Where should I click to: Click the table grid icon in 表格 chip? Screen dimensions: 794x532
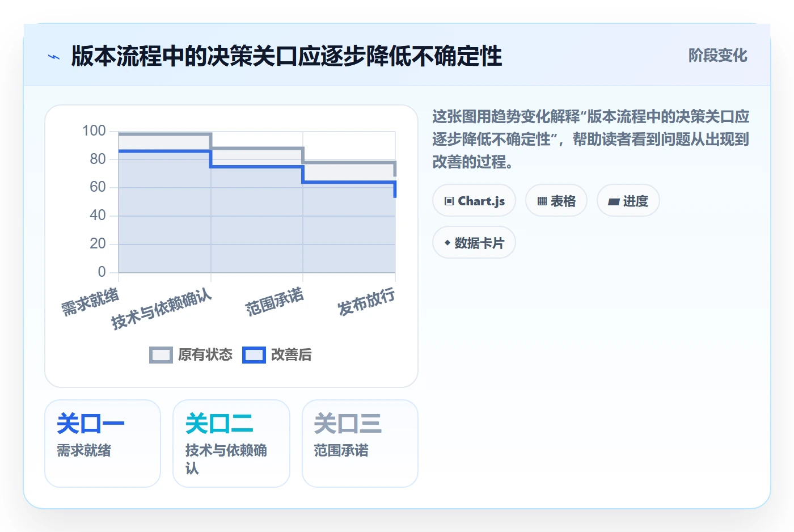(542, 201)
